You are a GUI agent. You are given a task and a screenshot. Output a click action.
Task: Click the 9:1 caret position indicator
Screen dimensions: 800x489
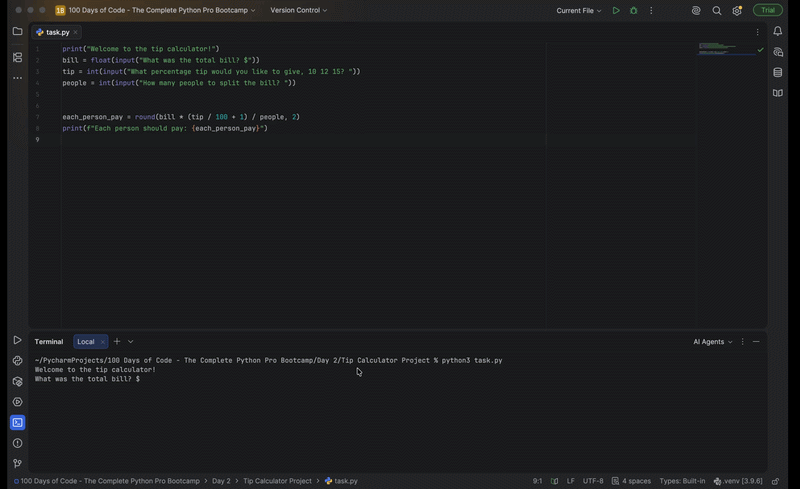537,481
